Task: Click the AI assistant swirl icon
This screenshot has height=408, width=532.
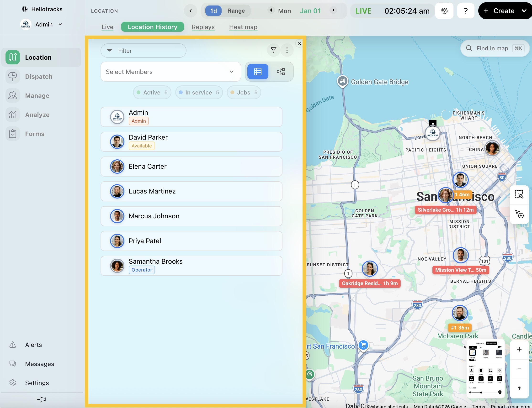Action: point(444,11)
